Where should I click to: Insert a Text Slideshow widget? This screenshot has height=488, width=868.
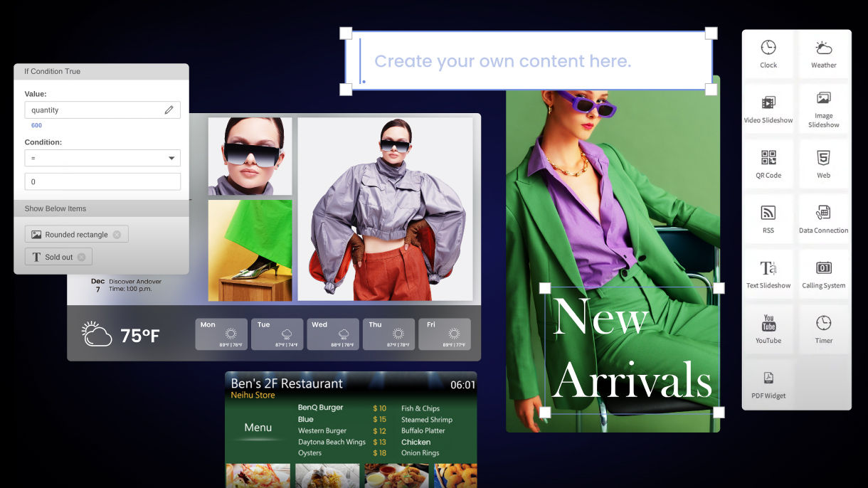tap(768, 272)
